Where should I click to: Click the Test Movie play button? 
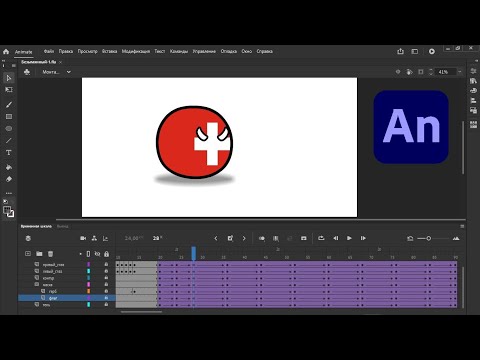[x=432, y=51]
